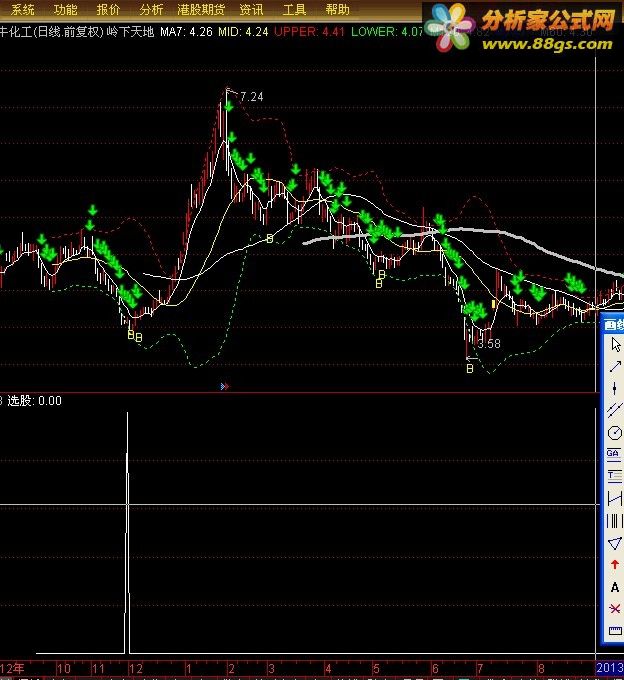Image resolution: width=624 pixels, height=680 pixels.
Task: Open the 工具 menu
Action: point(294,9)
